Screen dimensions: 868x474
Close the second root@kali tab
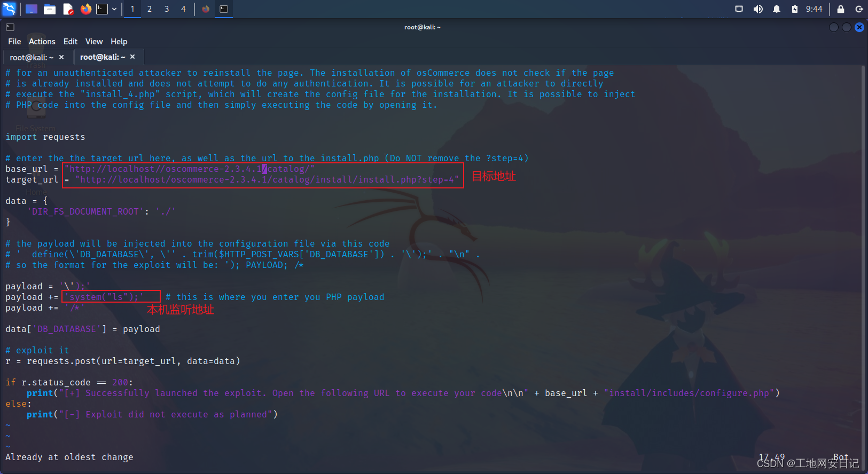click(x=132, y=57)
